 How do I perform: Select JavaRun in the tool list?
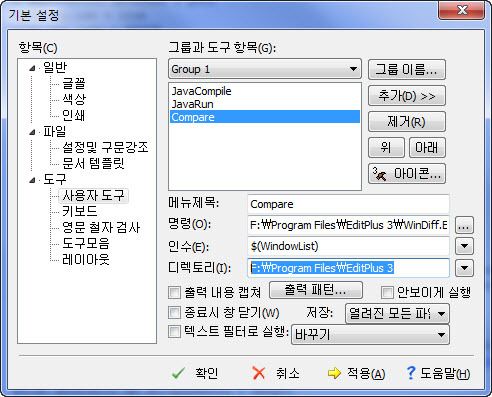pyautogui.click(x=265, y=104)
